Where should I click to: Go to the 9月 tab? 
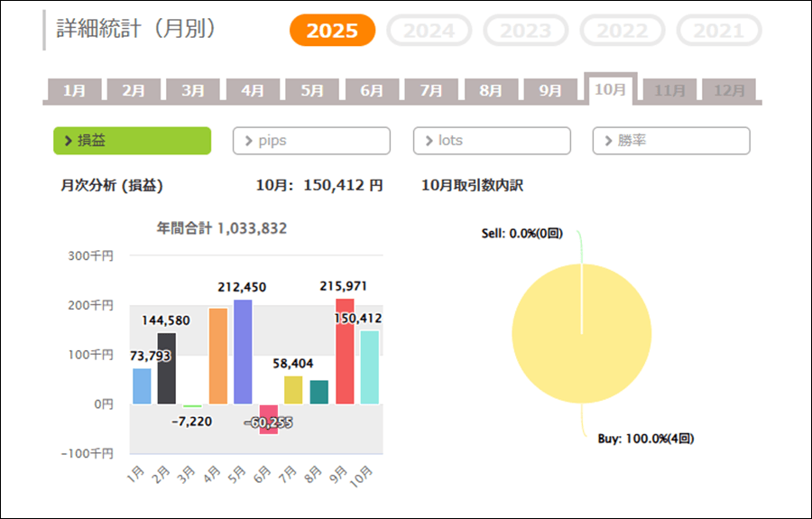pos(550,90)
